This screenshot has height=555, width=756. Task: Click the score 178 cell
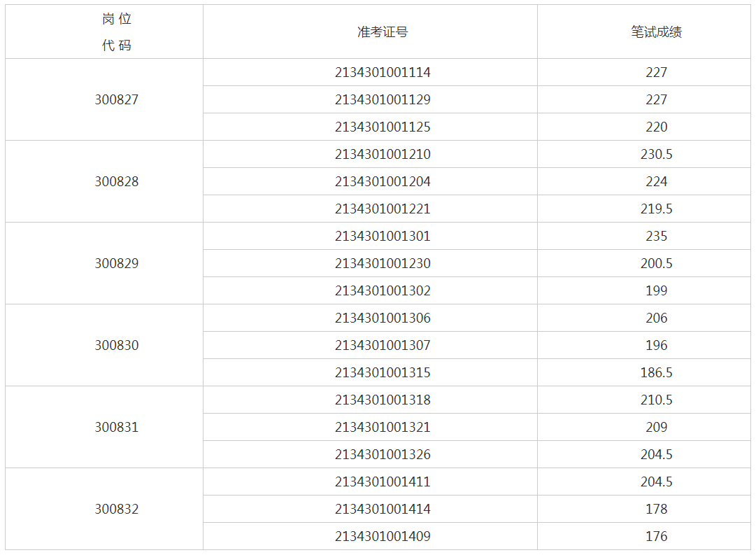(656, 509)
